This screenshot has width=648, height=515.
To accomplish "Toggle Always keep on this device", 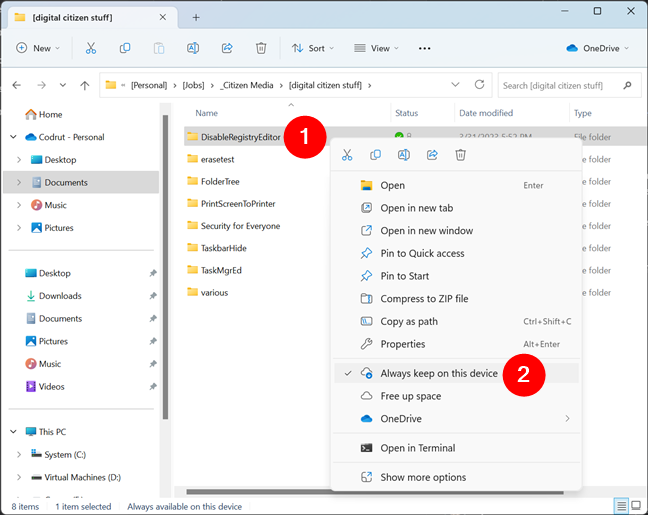I will click(x=439, y=373).
